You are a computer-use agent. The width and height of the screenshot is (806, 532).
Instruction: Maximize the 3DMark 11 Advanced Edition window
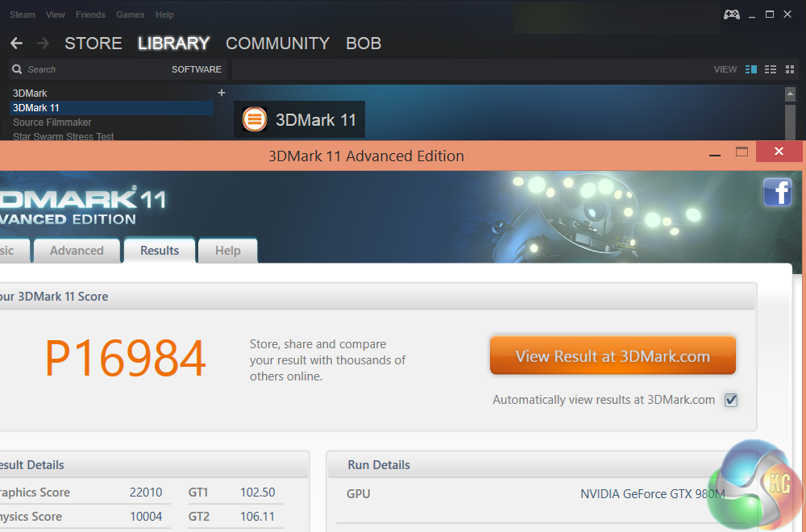click(742, 152)
